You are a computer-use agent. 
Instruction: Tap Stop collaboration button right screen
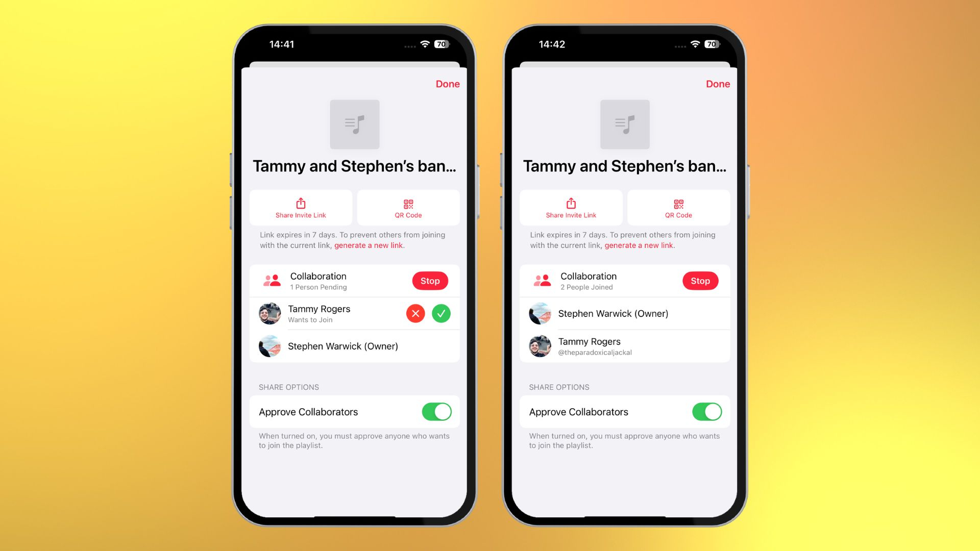701,281
